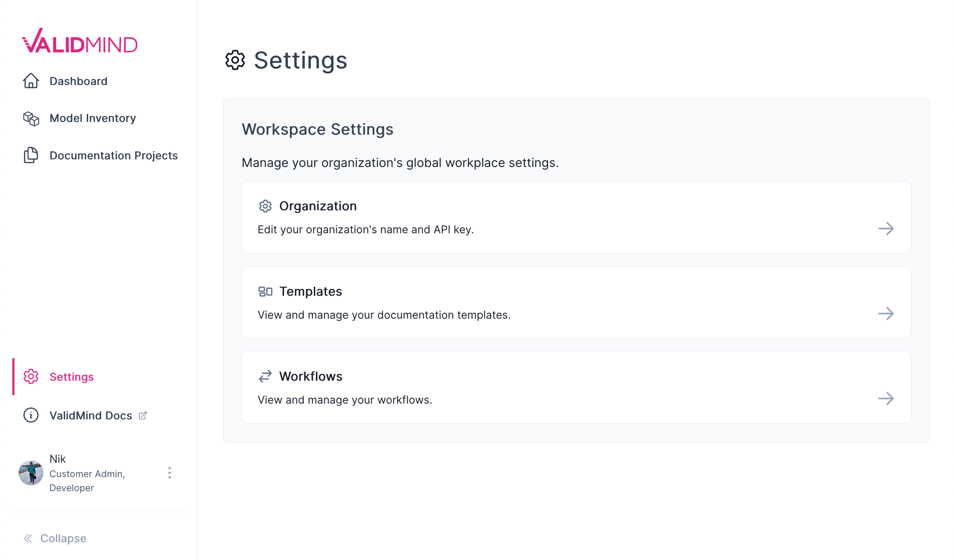Click the ValidMind logo

(80, 42)
